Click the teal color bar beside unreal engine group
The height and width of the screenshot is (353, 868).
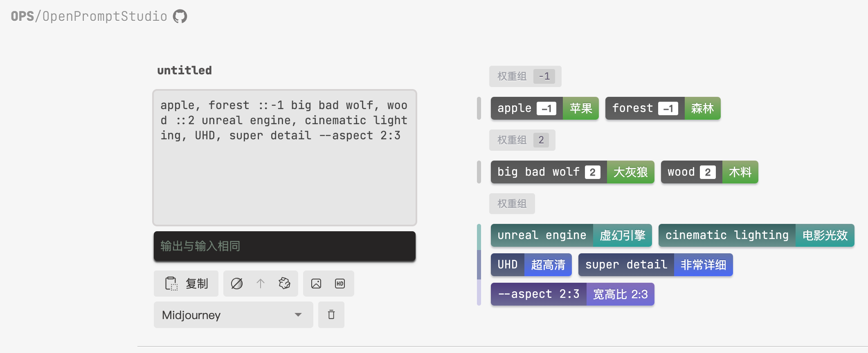pyautogui.click(x=479, y=235)
